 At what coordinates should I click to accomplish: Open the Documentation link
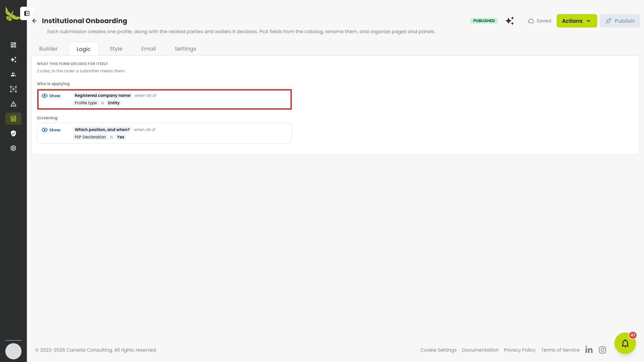480,350
